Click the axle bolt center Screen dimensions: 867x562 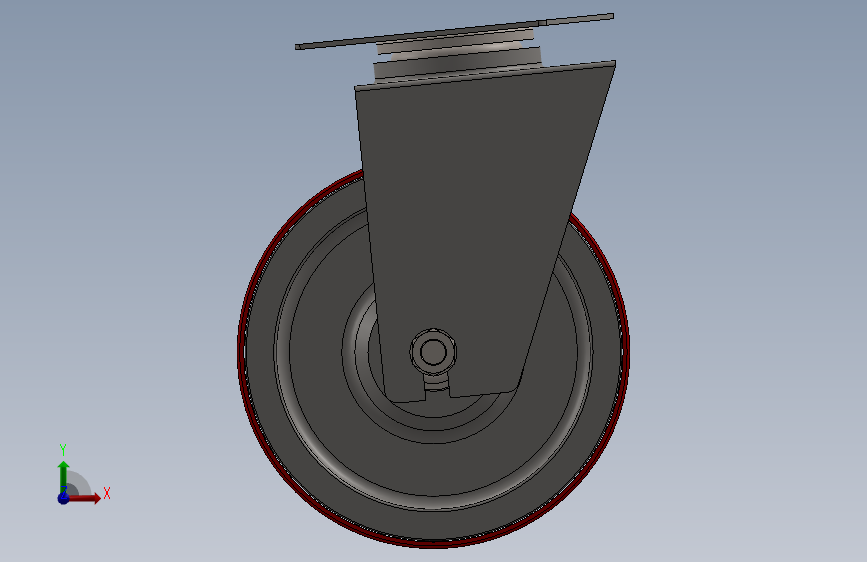(x=433, y=352)
